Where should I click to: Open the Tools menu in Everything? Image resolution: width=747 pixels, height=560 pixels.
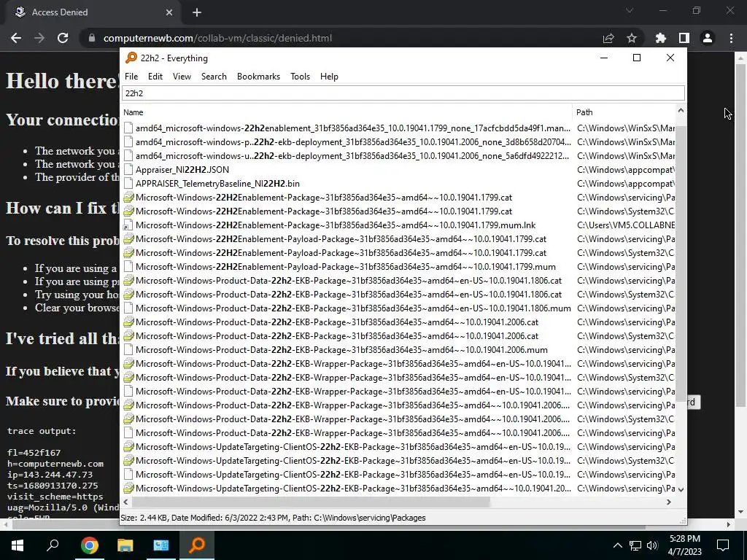tap(300, 76)
